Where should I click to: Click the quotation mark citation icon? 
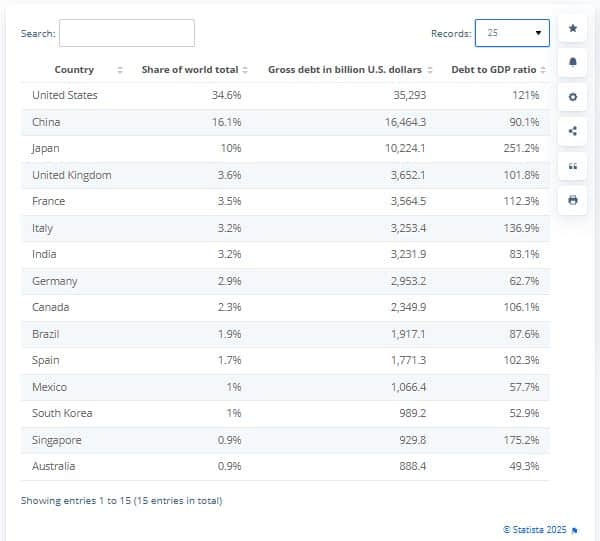573,166
